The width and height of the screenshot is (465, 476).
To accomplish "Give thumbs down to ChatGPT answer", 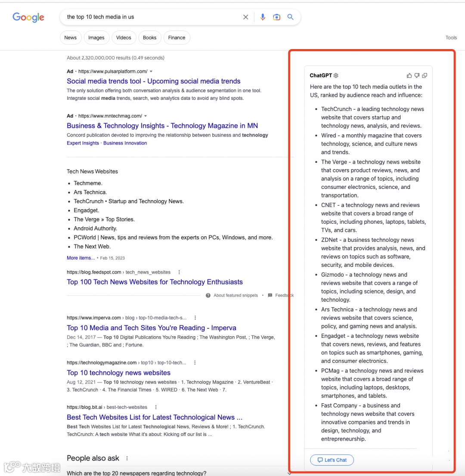I will pos(417,75).
